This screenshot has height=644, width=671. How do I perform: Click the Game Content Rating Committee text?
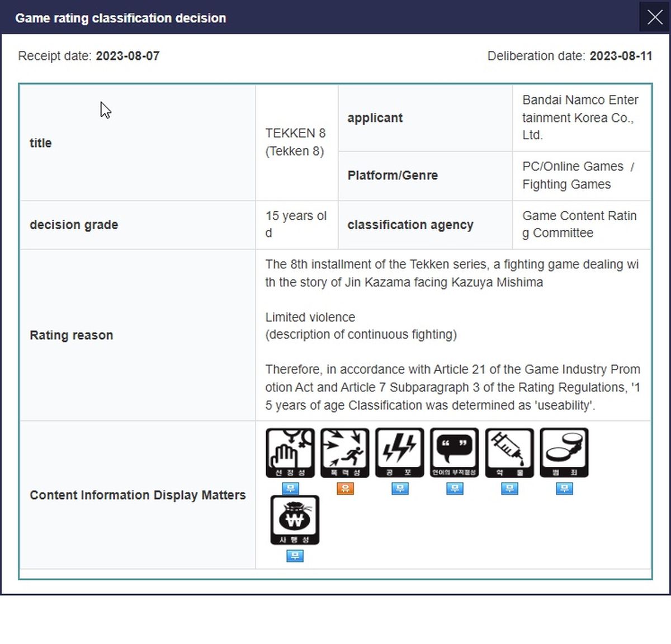coord(579,224)
